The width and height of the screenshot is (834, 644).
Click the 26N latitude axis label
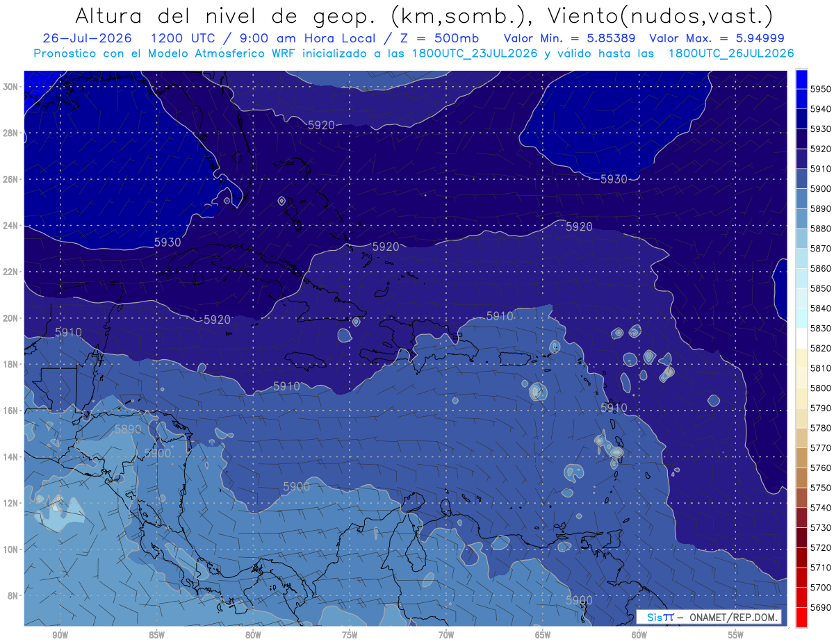click(10, 179)
